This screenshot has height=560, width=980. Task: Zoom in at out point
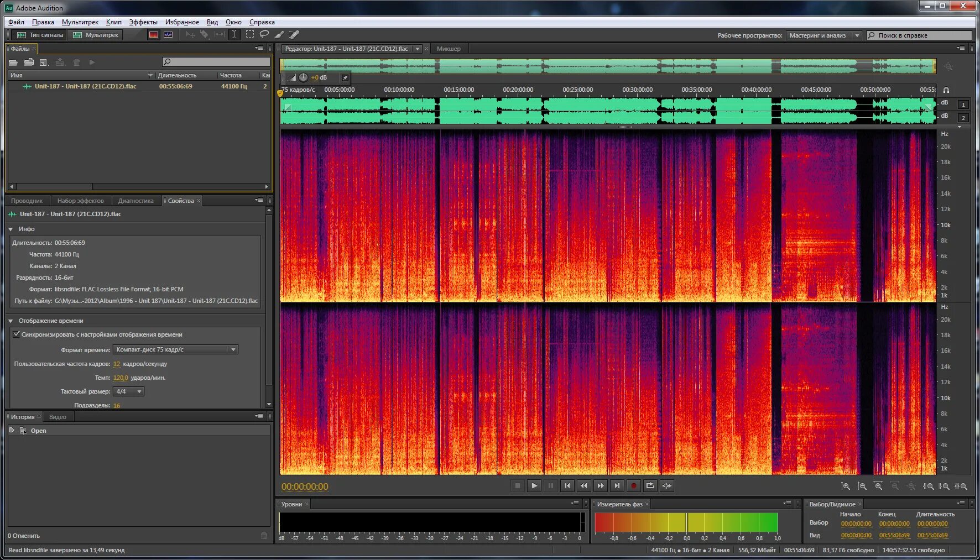[x=945, y=486]
